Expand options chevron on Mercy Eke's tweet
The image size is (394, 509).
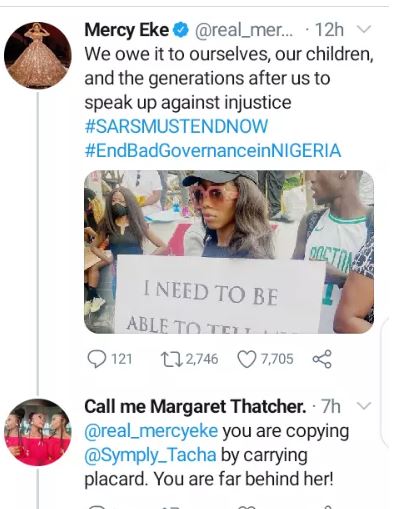coord(364,30)
